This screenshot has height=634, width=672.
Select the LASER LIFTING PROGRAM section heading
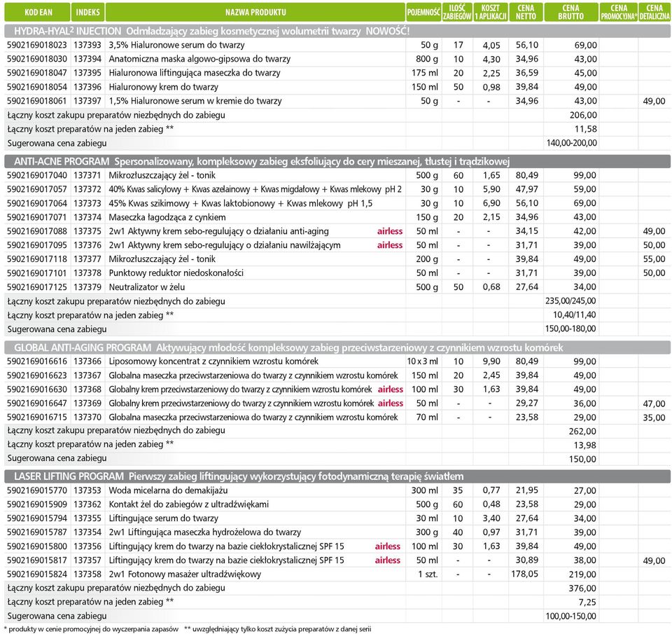pyautogui.click(x=337, y=476)
